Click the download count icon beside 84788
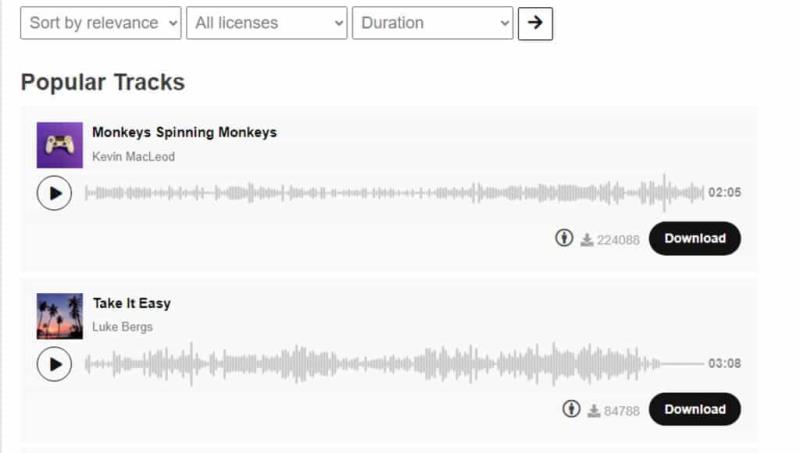Image resolution: width=800 pixels, height=453 pixels. (x=594, y=410)
